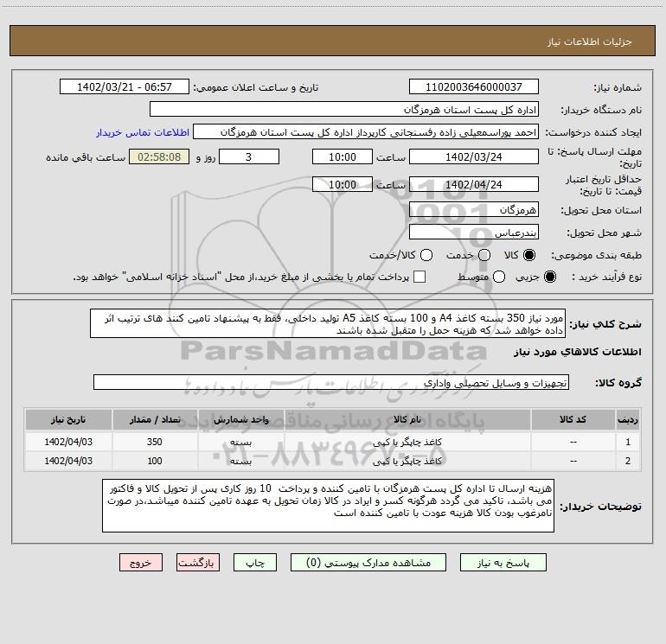The height and width of the screenshot is (644, 666).
Task: Click row 1 need date 1402/04/03
Action: (x=68, y=442)
